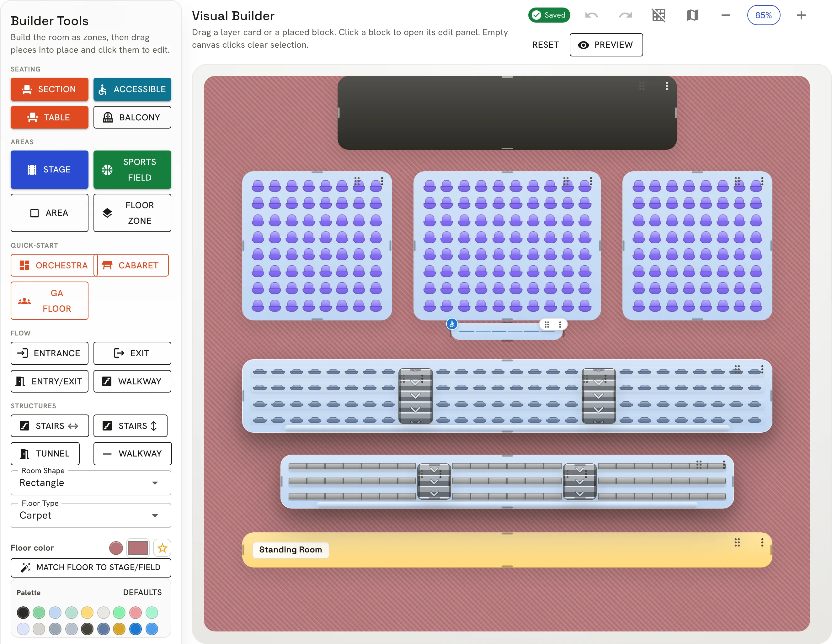This screenshot has width=832, height=644.
Task: Zoom in with the plus icon
Action: click(x=801, y=15)
